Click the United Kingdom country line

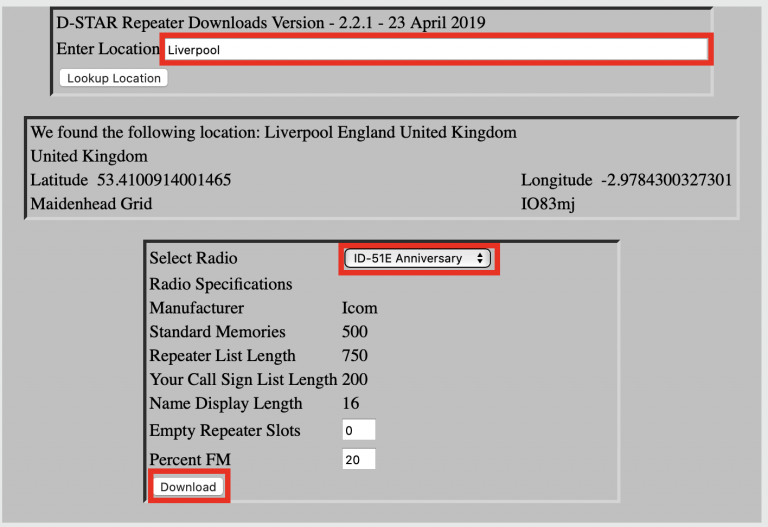tap(89, 156)
